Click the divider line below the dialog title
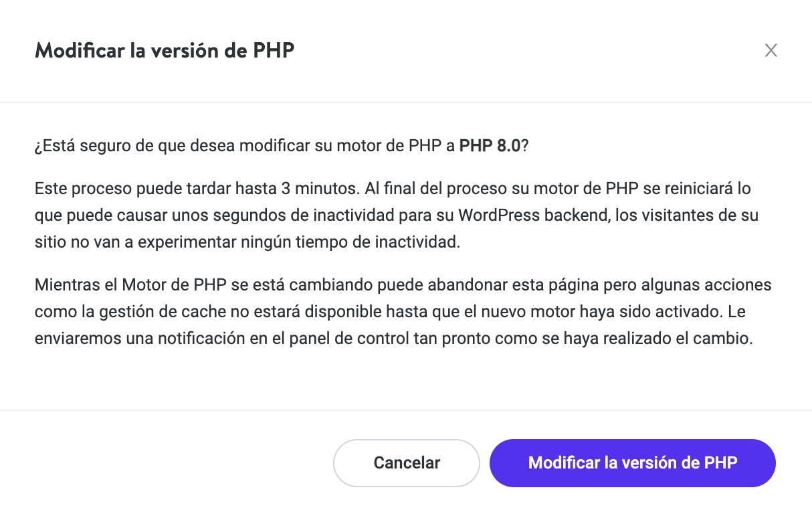The height and width of the screenshot is (514, 812). [406, 102]
